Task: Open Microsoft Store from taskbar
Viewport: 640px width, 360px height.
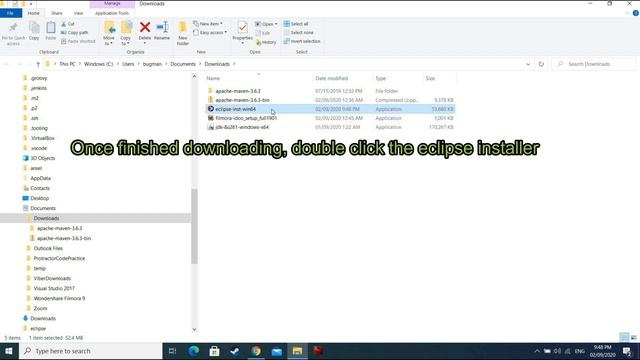Action: (x=214, y=351)
